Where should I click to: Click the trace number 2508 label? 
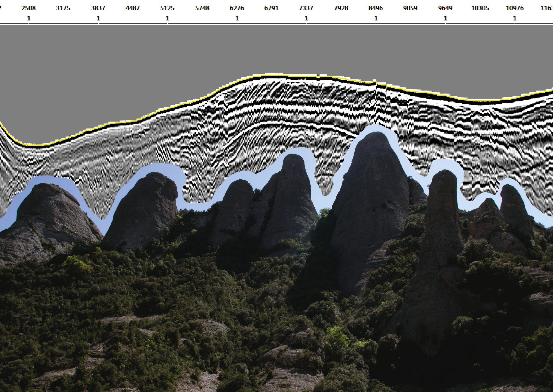29,8
